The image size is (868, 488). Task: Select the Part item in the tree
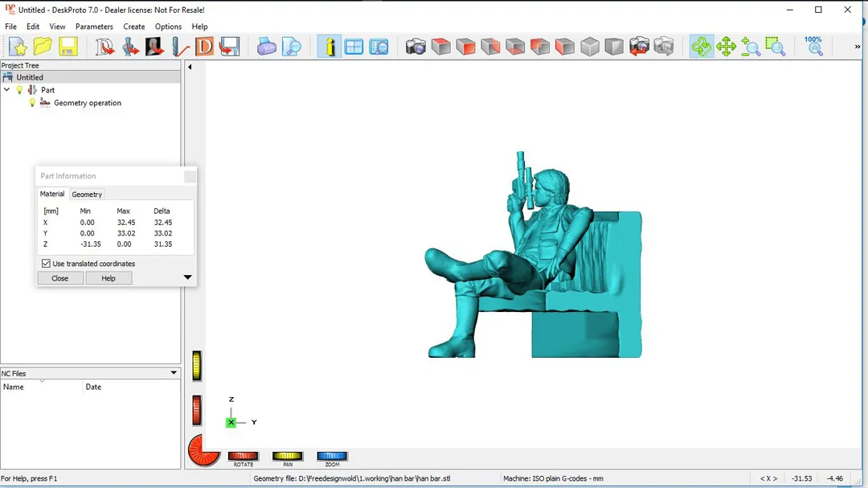point(47,90)
